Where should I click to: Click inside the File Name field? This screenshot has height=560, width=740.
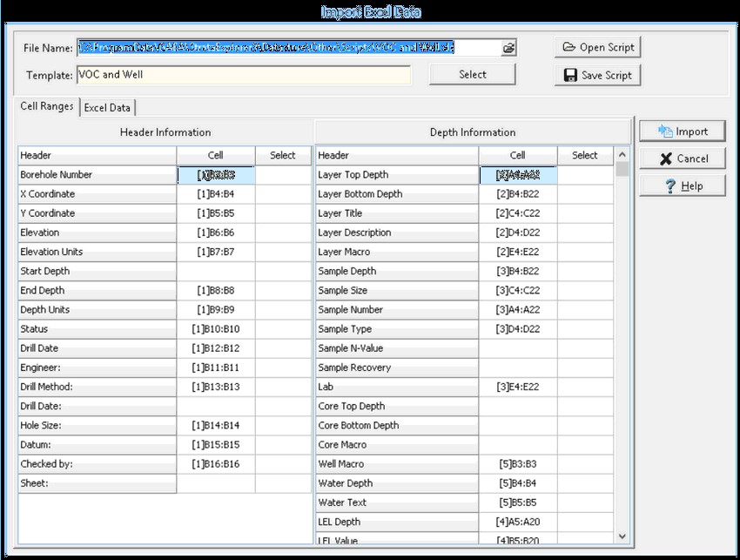(x=287, y=48)
